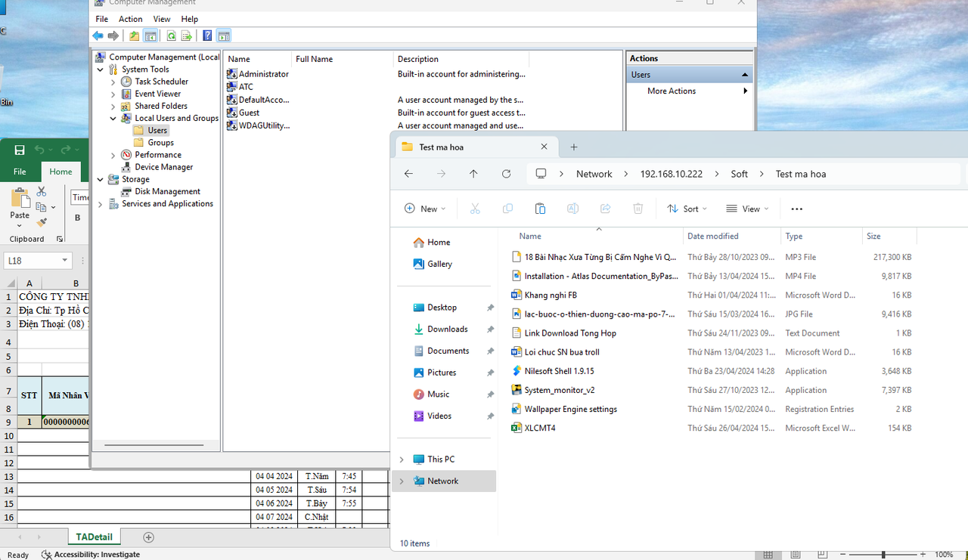
Task: Switch to Page Layout view in Excel status bar
Action: coord(796,555)
